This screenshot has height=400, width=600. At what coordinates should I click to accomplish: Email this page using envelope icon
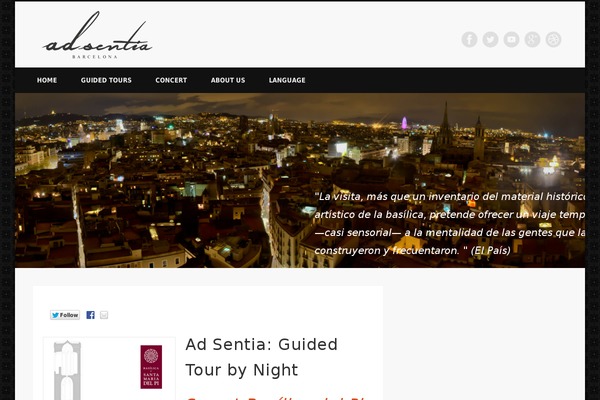(x=104, y=315)
